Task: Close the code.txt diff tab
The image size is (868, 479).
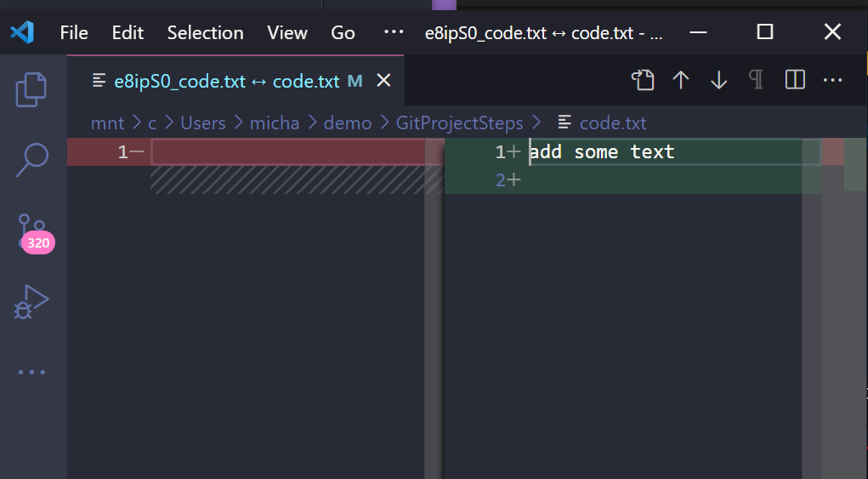Action: tap(383, 81)
